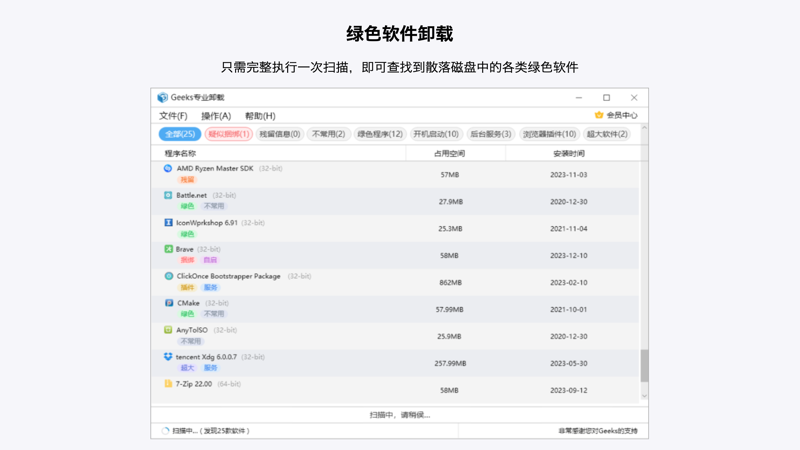Click the ClickOnce Bootstrapper Package icon

[168, 276]
